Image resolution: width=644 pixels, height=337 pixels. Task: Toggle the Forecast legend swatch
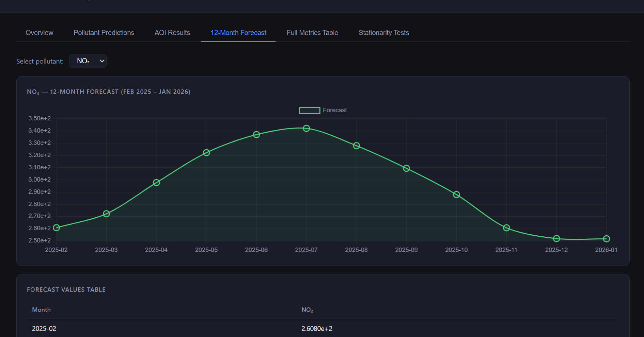(x=310, y=110)
